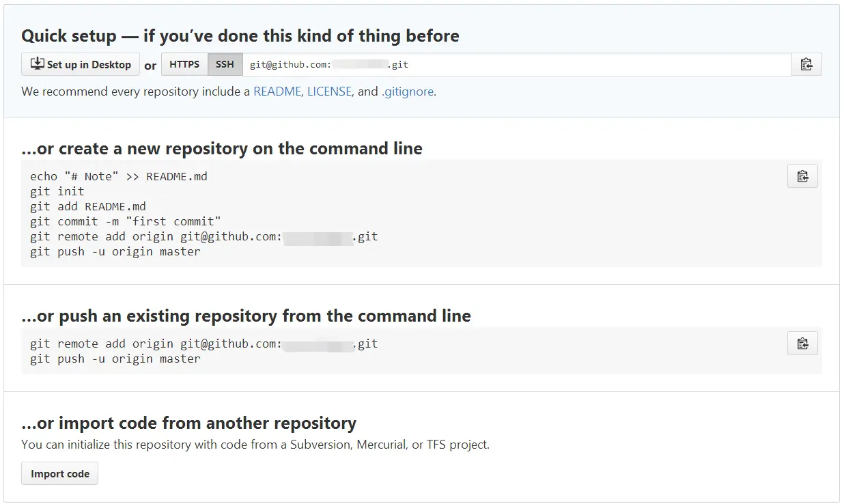Click the clipboard icon in the Quick setup bar
The height and width of the screenshot is (504, 844).
(806, 64)
